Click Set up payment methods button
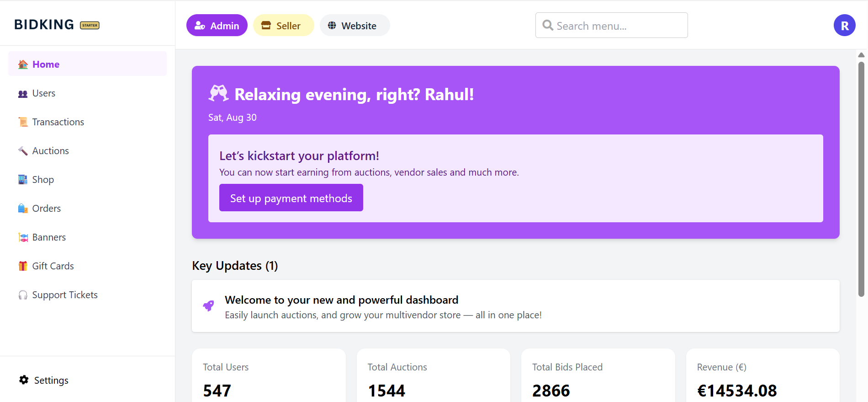 click(291, 198)
